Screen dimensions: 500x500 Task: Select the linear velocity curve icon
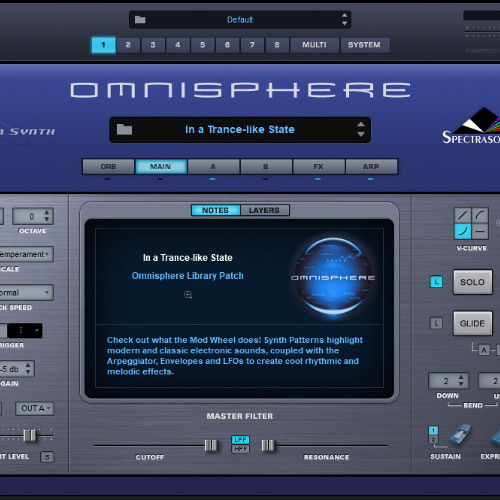tap(463, 215)
